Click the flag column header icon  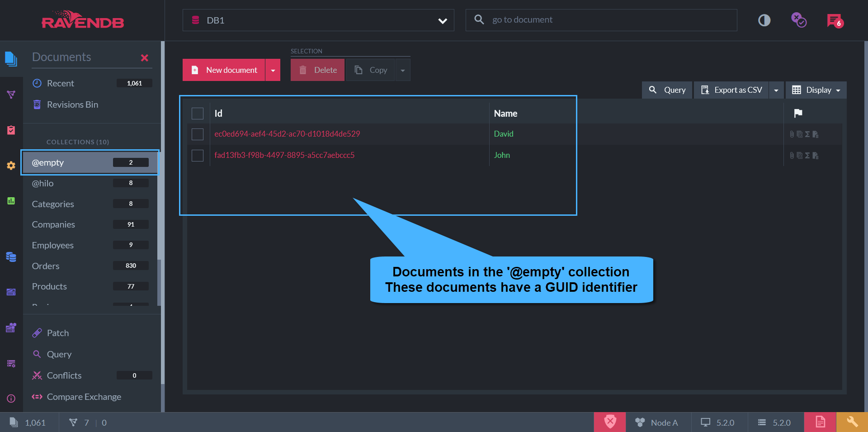pos(798,113)
